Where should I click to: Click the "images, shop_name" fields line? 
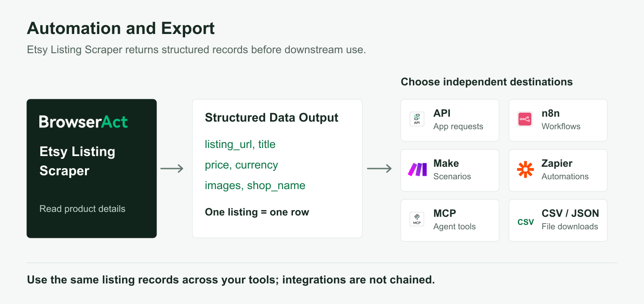pyautogui.click(x=255, y=186)
